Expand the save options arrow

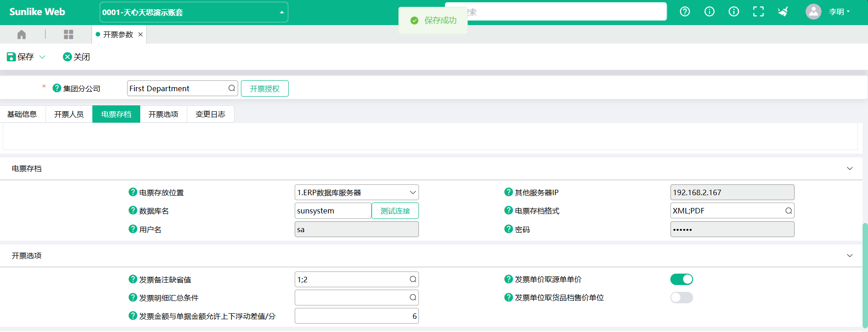(42, 57)
